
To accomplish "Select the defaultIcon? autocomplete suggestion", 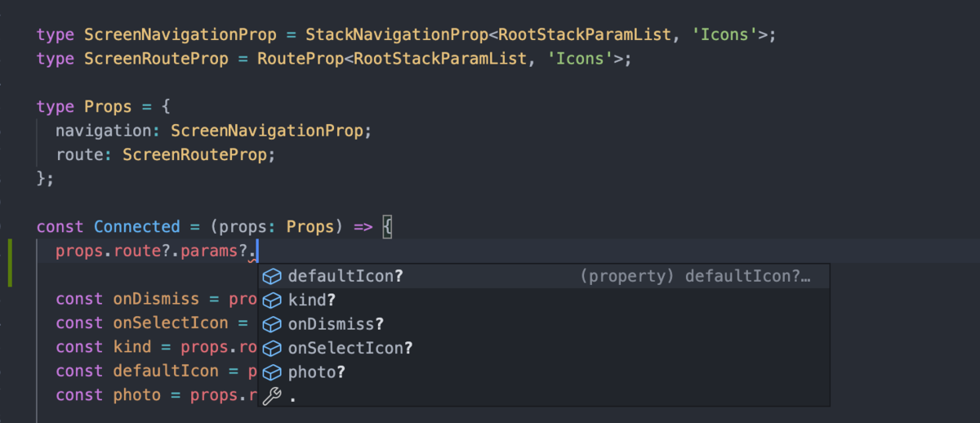I will coord(544,277).
